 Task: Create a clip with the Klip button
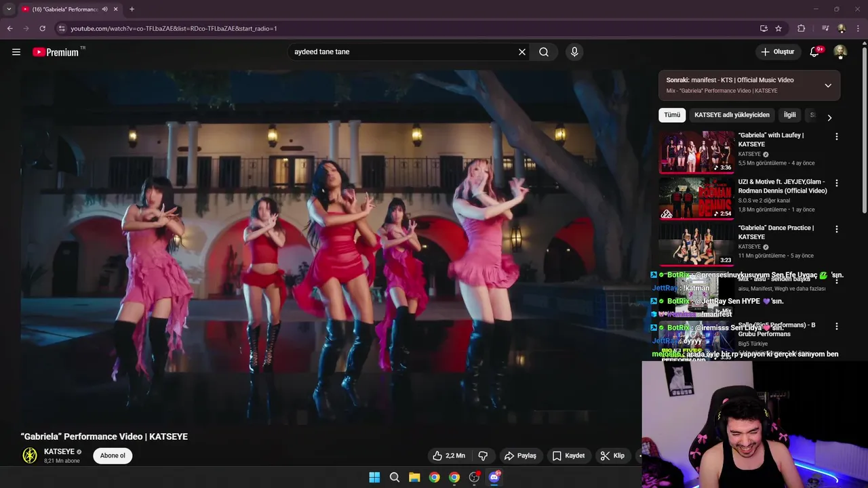tap(612, 455)
